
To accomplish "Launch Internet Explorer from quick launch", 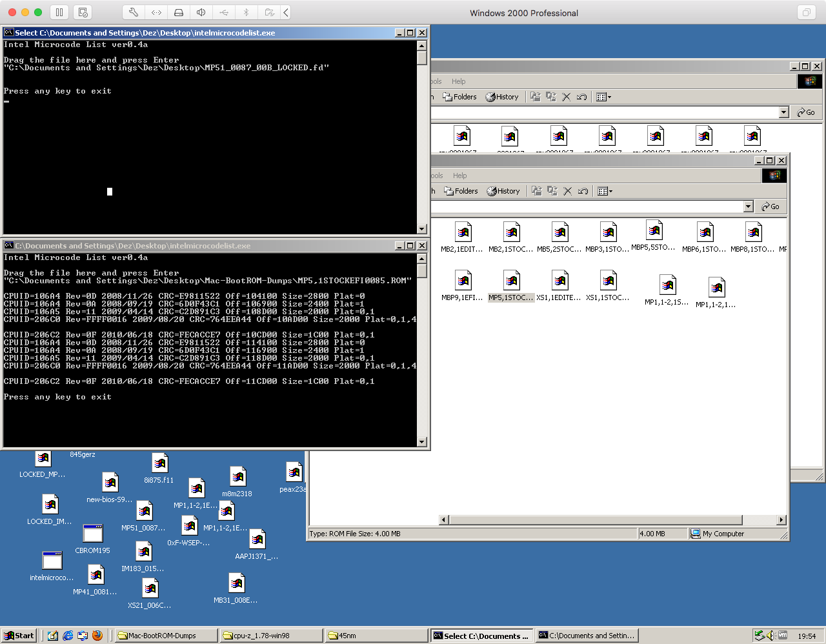I will [68, 636].
